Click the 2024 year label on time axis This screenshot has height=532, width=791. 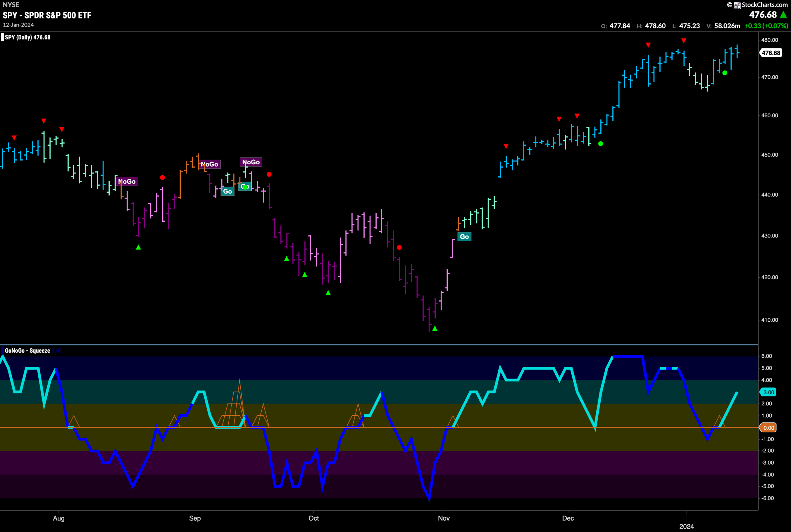[x=687, y=526]
